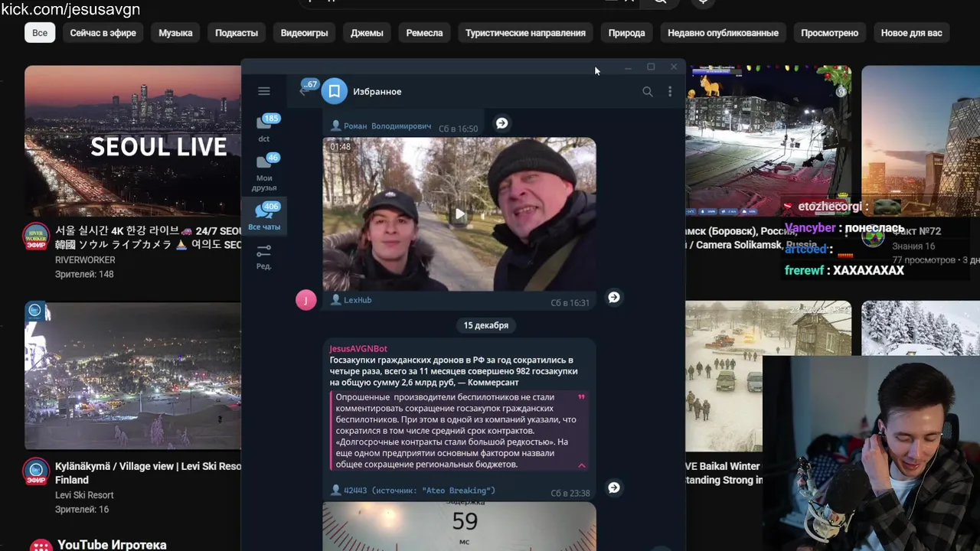Select the Джемы filter chip
The height and width of the screenshot is (551, 980).
pyautogui.click(x=367, y=33)
